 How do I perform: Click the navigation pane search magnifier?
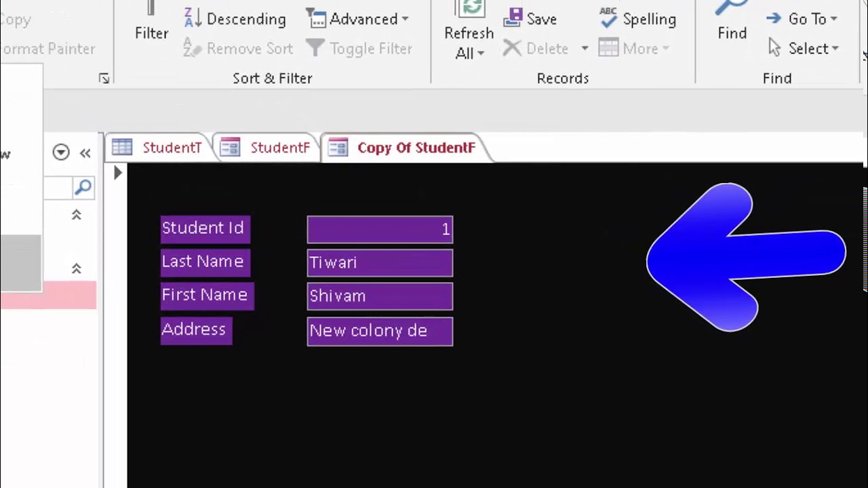pos(83,187)
